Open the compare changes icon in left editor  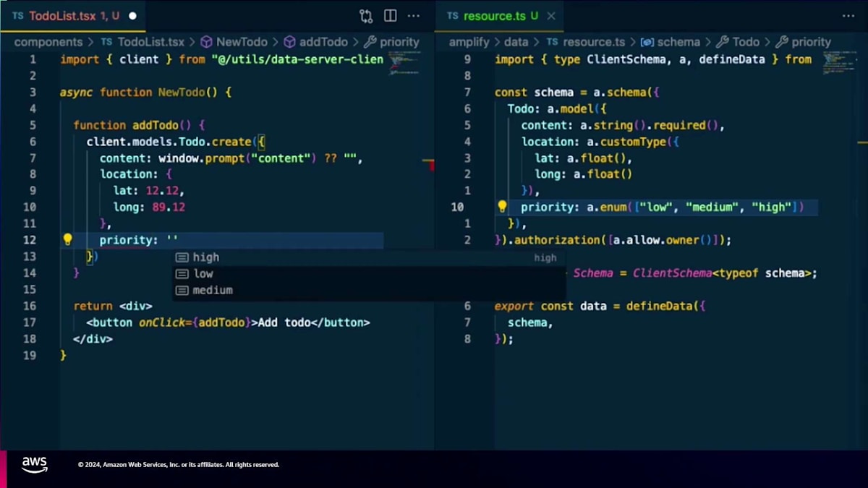[x=366, y=16]
